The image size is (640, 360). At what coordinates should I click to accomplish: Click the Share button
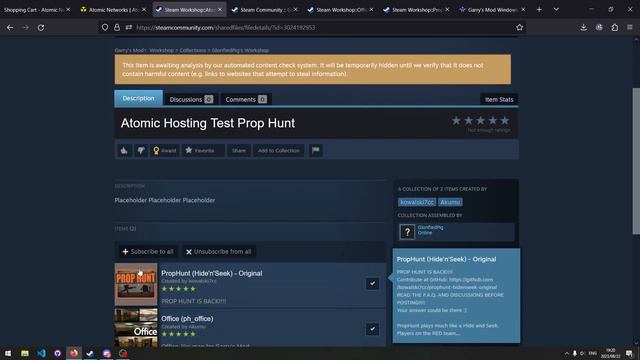click(x=239, y=151)
